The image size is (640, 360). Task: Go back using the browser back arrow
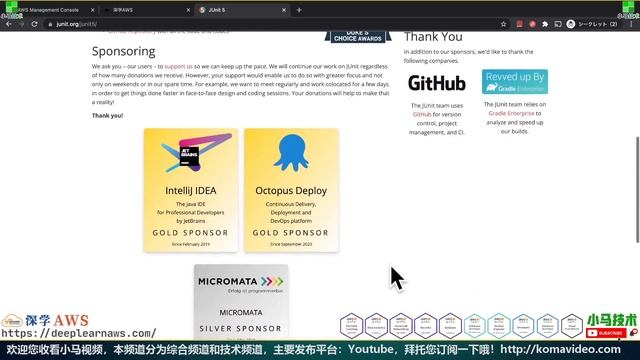pyautogui.click(x=9, y=24)
